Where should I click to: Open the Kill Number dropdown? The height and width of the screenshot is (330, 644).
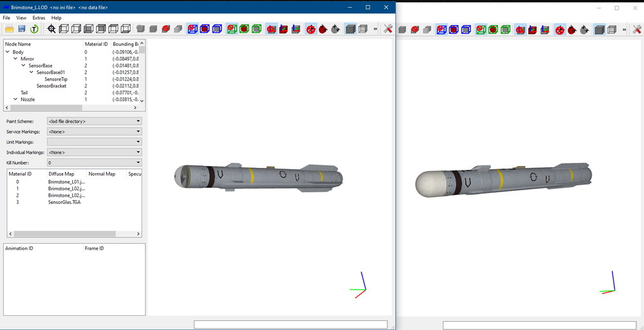(95, 163)
